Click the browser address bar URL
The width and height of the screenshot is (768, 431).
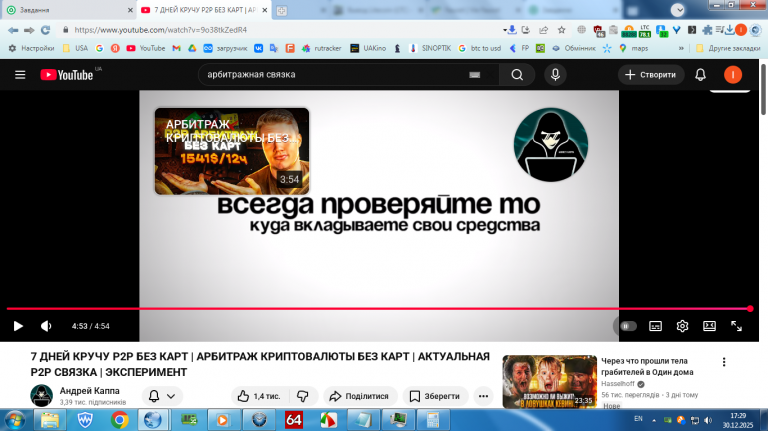coord(161,30)
